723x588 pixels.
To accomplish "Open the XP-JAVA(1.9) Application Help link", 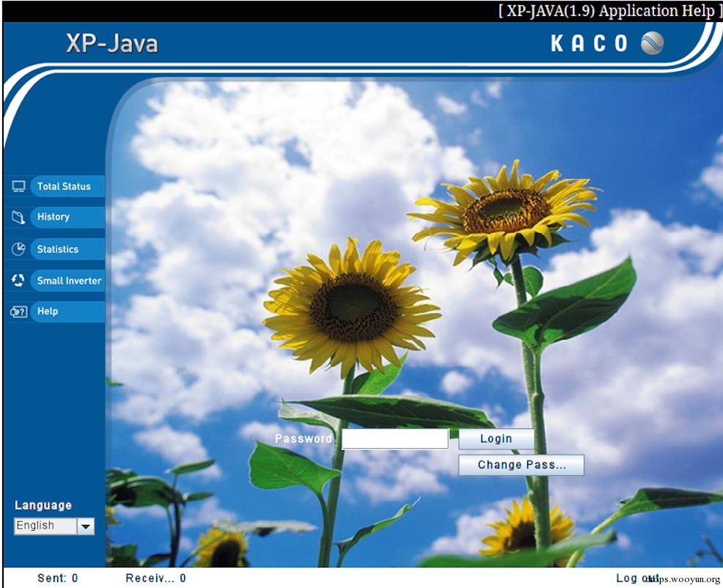I will point(610,10).
